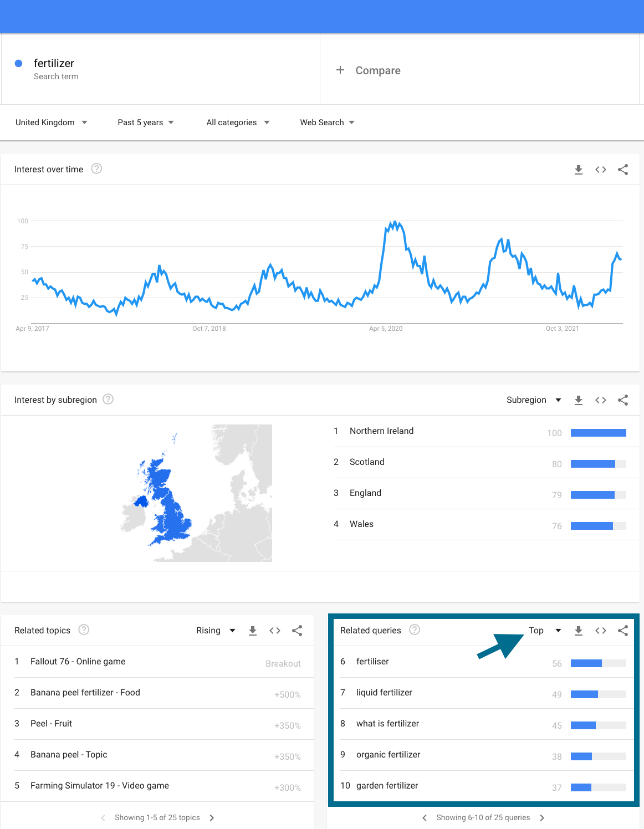Viewport: 644px width, 829px height.
Task: Open the All categories dropdown
Action: point(238,122)
